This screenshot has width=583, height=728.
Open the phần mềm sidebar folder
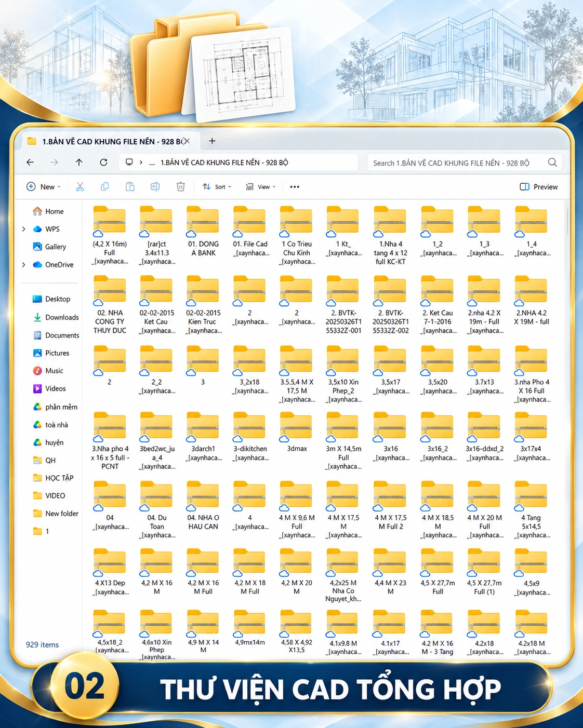pyautogui.click(x=55, y=407)
